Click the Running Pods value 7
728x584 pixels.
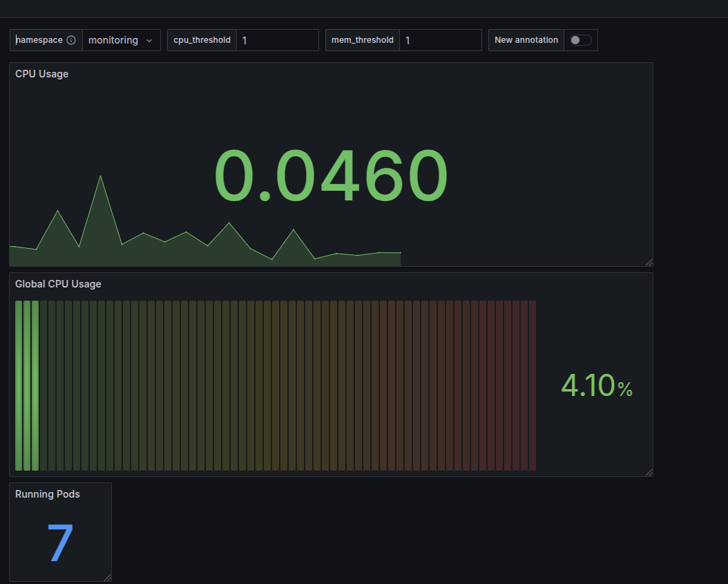click(60, 542)
